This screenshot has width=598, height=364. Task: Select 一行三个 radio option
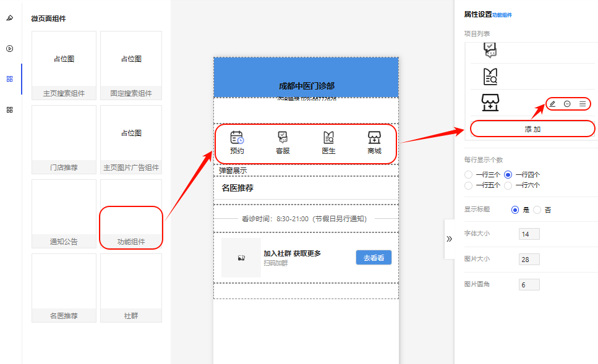468,174
